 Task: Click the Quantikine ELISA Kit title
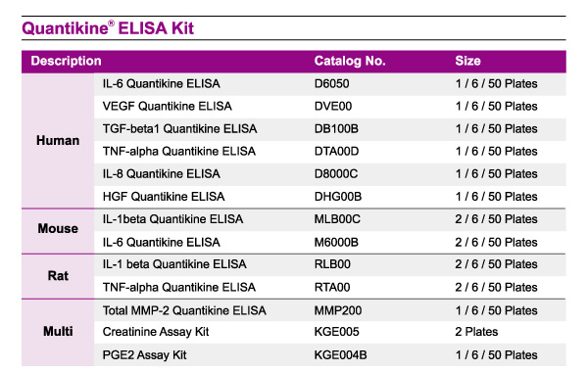[x=108, y=28]
